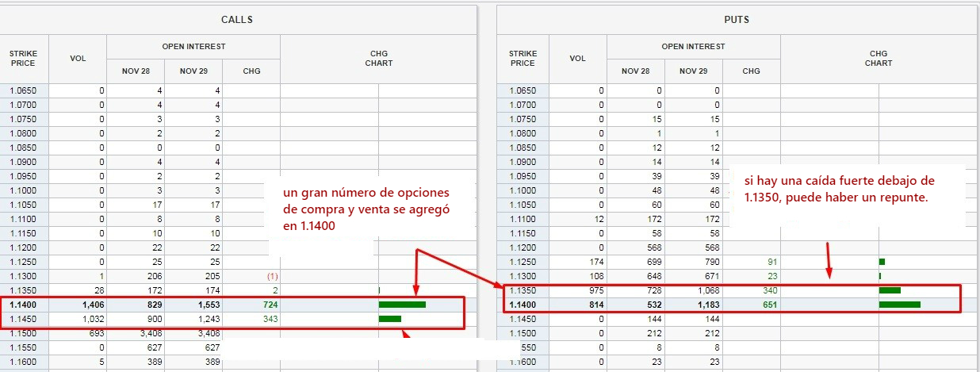This screenshot has height=372, width=980.
Task: Click the CALLS table title
Action: point(237,19)
